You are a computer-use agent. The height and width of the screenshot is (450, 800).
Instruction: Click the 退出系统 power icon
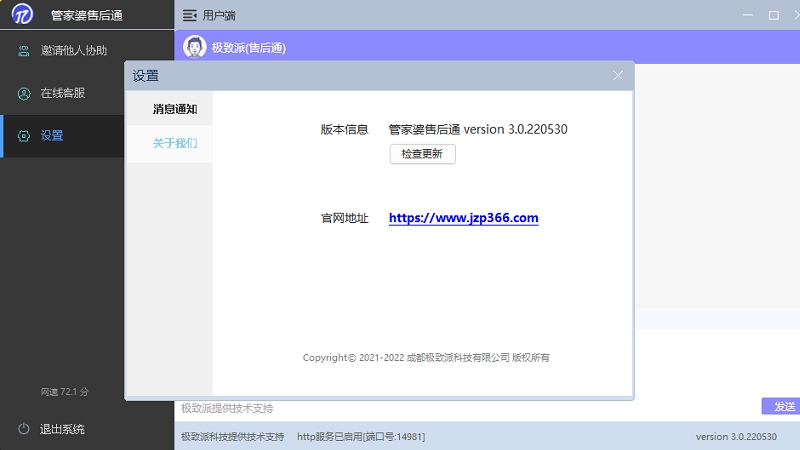pyautogui.click(x=24, y=429)
